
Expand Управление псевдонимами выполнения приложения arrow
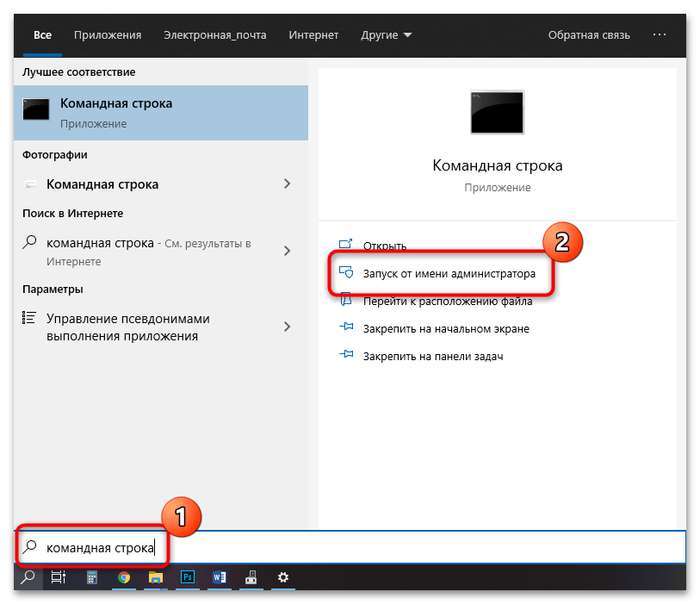288,327
